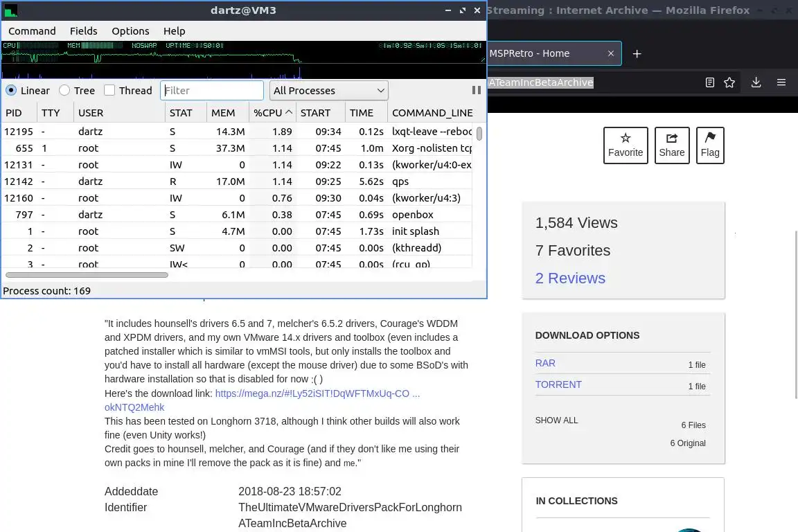Click the MEM column header

[227, 113]
